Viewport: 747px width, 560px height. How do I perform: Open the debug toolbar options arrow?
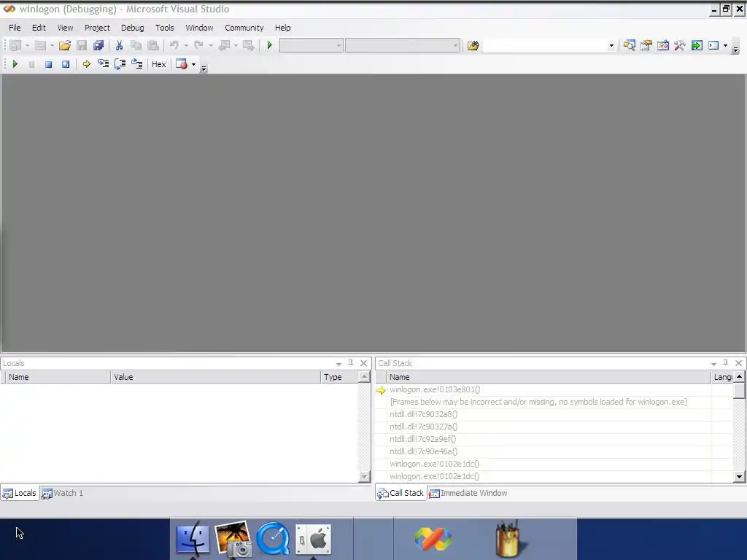point(204,69)
